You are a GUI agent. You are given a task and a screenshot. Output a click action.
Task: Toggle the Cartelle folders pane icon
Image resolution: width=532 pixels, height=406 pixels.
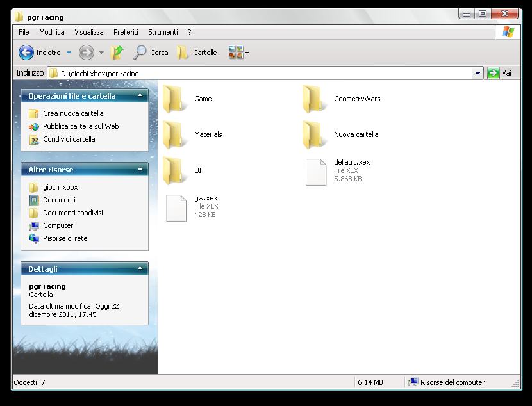tap(183, 53)
